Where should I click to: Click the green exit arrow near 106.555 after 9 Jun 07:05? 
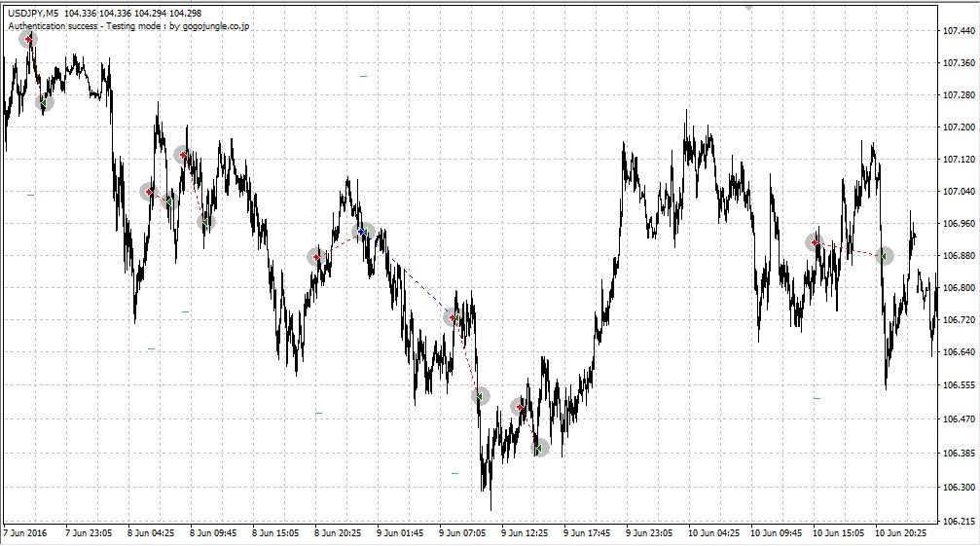pyautogui.click(x=481, y=395)
